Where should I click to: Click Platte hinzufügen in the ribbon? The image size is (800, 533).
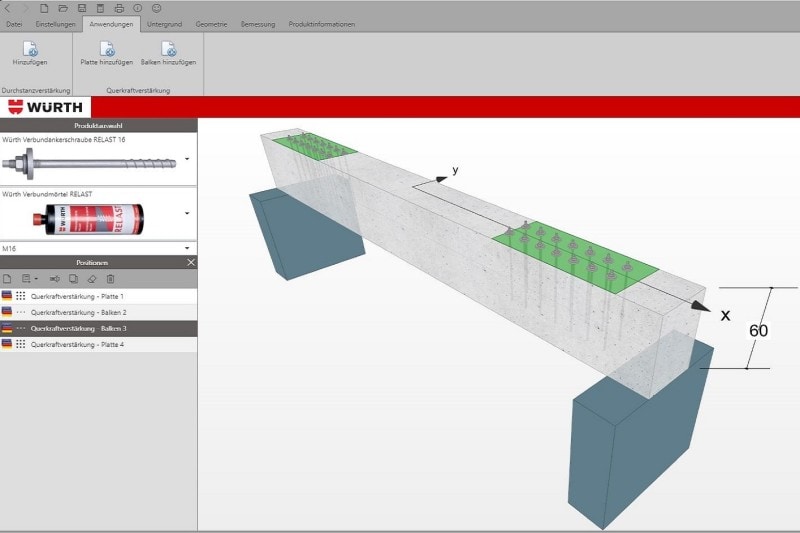pos(107,54)
